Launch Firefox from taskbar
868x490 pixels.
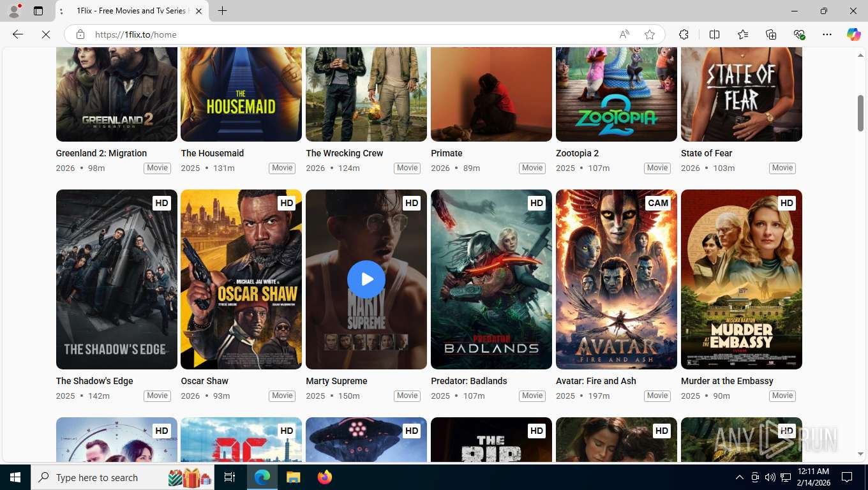(324, 477)
